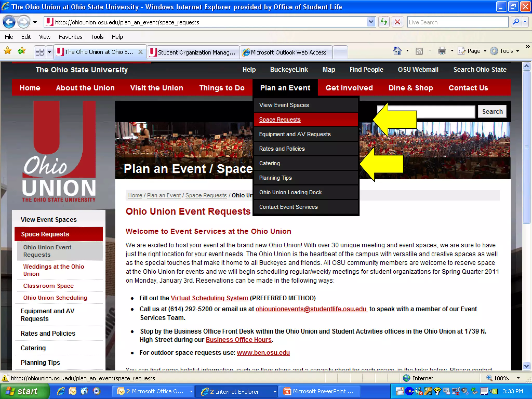Click the vertical scrollbar down arrow
This screenshot has height=399, width=532.
(527, 366)
